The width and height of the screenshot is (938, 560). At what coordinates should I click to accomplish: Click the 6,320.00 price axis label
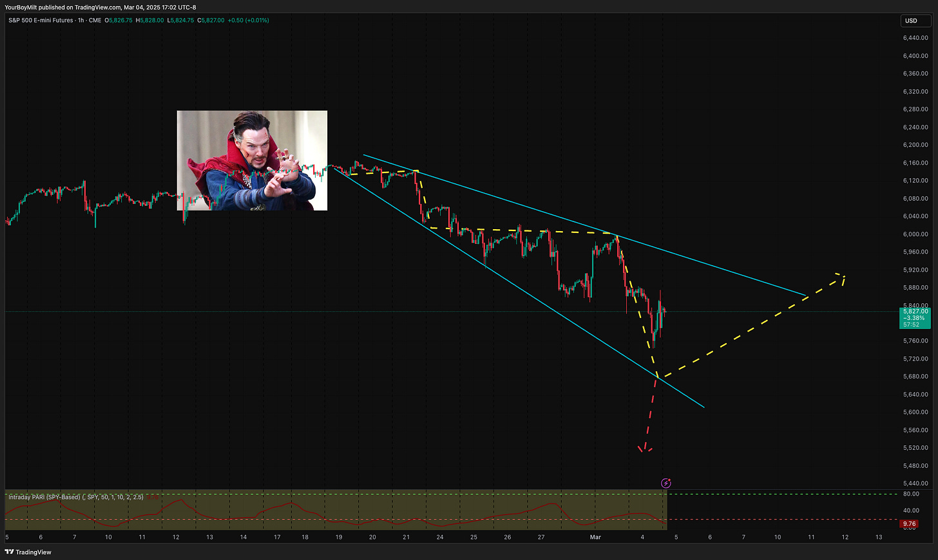point(915,91)
